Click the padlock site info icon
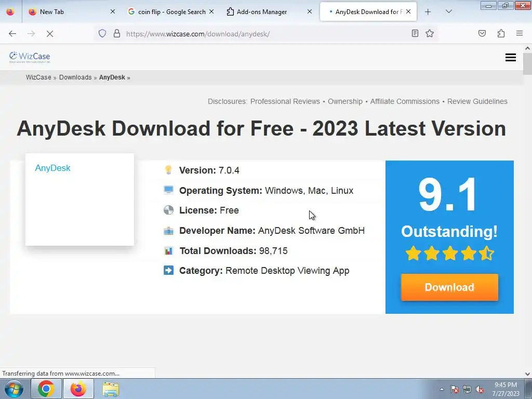The image size is (532, 399). tap(117, 33)
